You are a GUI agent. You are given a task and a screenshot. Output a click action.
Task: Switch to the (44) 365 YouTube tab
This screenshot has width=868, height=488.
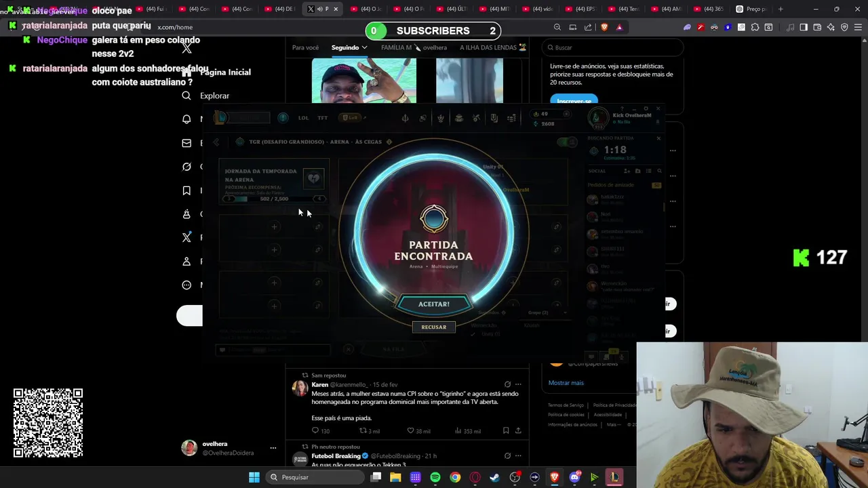(708, 9)
